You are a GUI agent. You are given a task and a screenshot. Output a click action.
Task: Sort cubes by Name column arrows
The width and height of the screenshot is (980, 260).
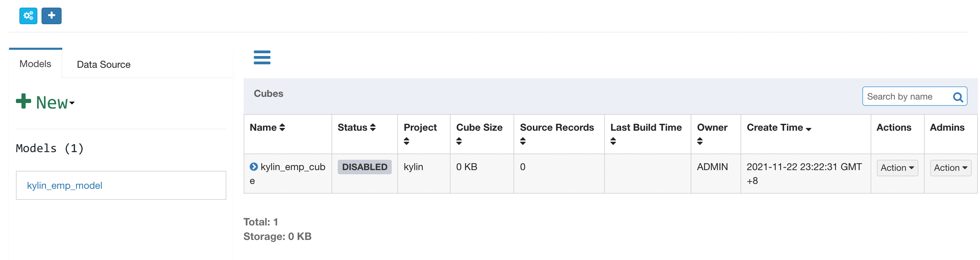282,127
